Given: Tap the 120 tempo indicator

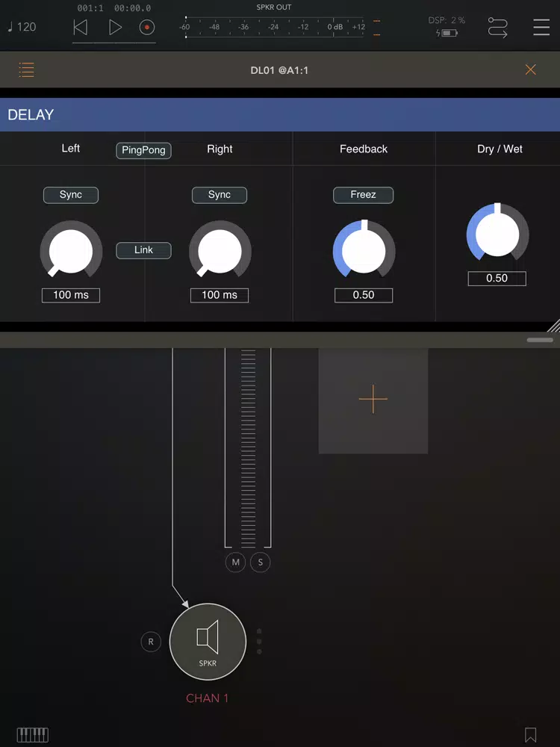Looking at the screenshot, I should (x=22, y=27).
